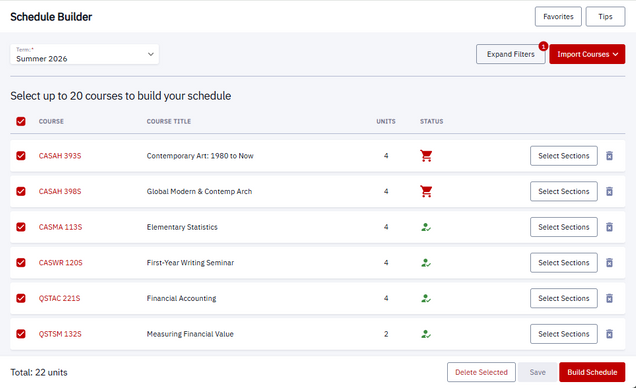
Task: Click the title Measuring Financial Value
Action: point(190,334)
